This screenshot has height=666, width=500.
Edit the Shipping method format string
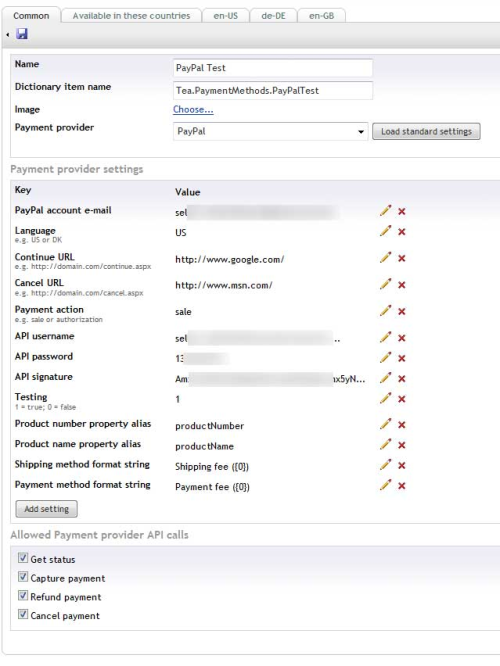tap(385, 465)
